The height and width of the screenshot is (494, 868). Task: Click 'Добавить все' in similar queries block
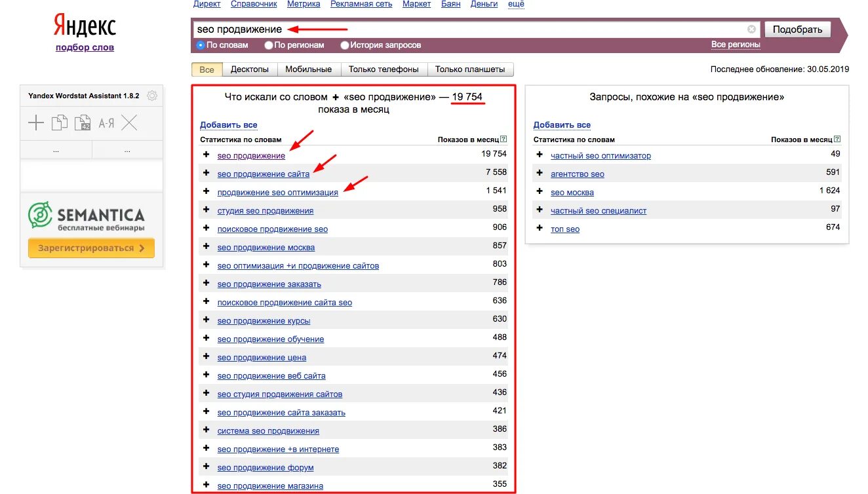click(562, 124)
